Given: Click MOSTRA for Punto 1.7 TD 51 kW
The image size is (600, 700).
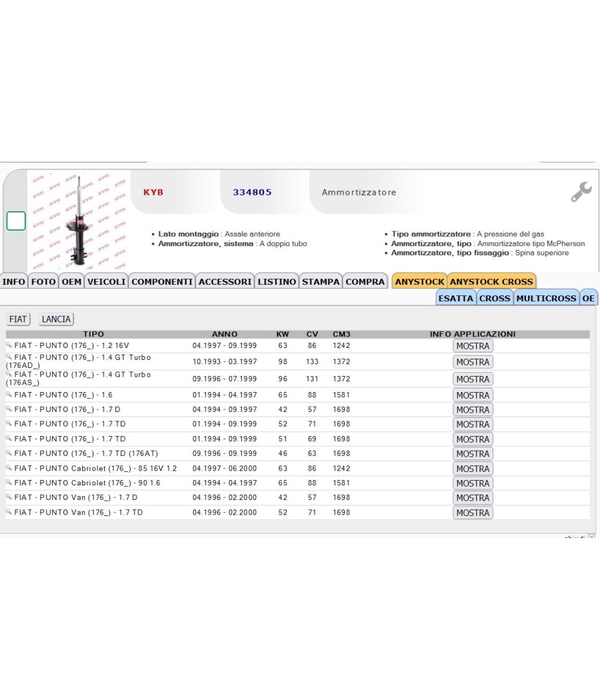Looking at the screenshot, I should click(473, 439).
